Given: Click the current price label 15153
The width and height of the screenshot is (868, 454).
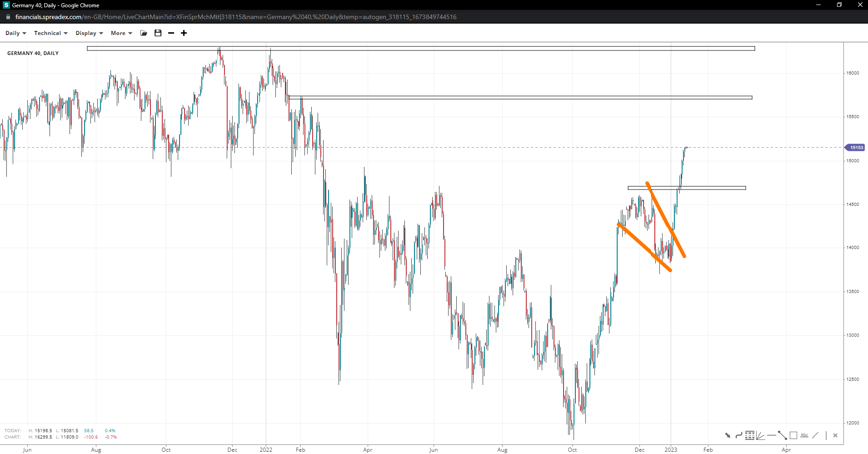Looking at the screenshot, I should tap(856, 148).
